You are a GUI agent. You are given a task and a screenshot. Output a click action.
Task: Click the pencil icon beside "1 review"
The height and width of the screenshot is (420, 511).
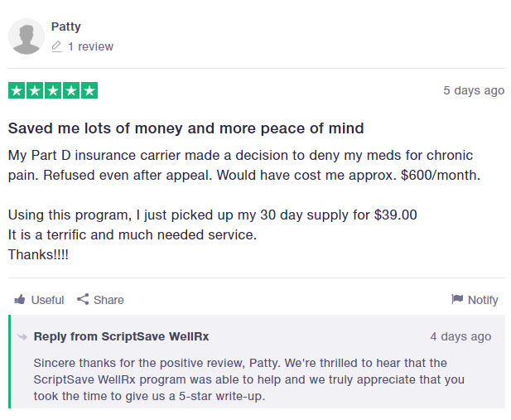[x=56, y=47]
